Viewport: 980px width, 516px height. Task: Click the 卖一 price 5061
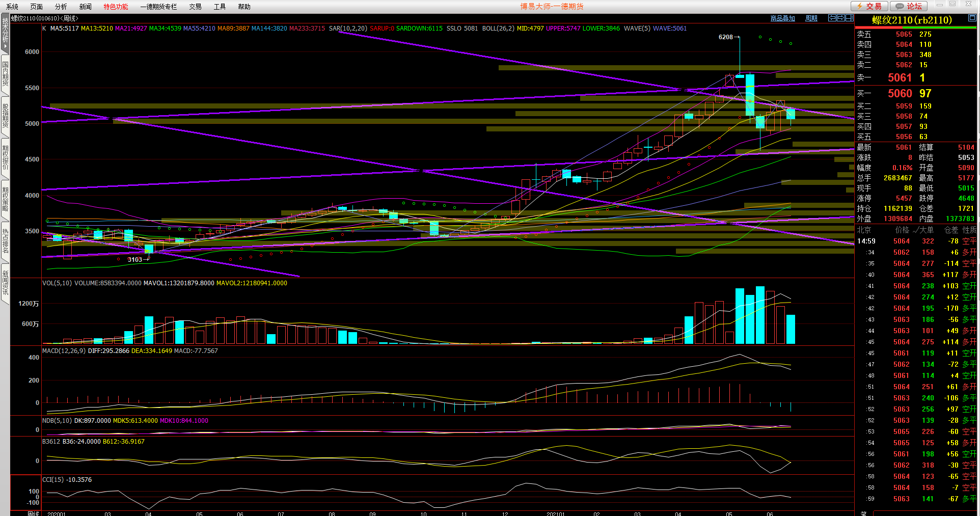point(900,77)
